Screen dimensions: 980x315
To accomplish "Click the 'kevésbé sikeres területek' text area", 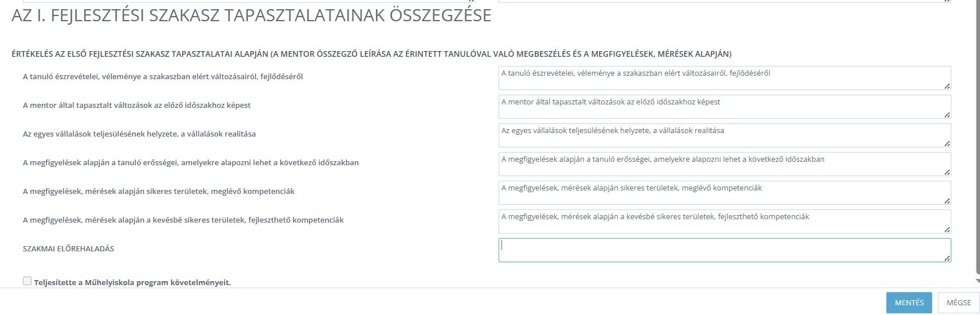I will coord(724,221).
